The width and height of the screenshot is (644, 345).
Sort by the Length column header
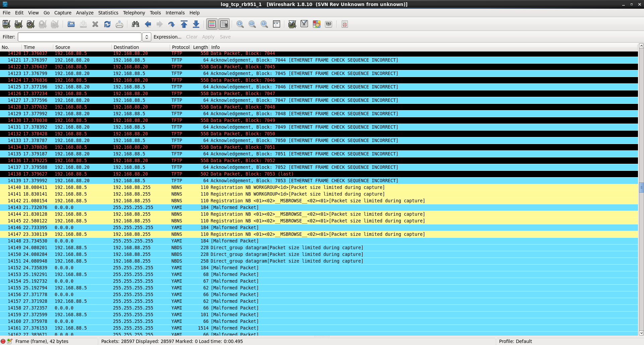201,47
